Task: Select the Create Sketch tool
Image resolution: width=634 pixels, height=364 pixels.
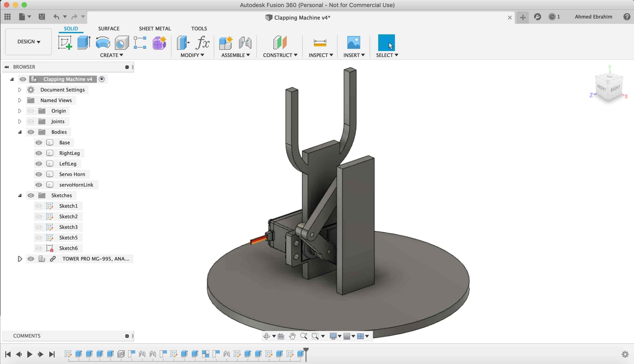Action: pos(65,42)
